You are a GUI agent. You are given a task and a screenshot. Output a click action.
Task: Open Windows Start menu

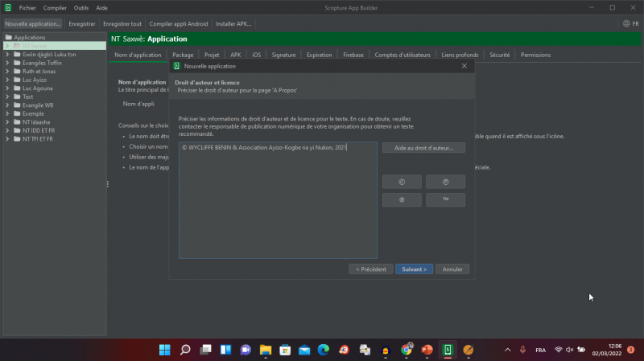164,350
